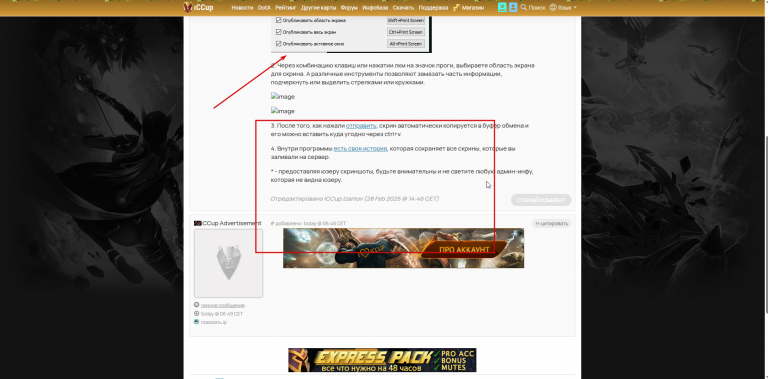Click the second broken image placeholder
Screen dimensions: 768x379
(x=283, y=111)
